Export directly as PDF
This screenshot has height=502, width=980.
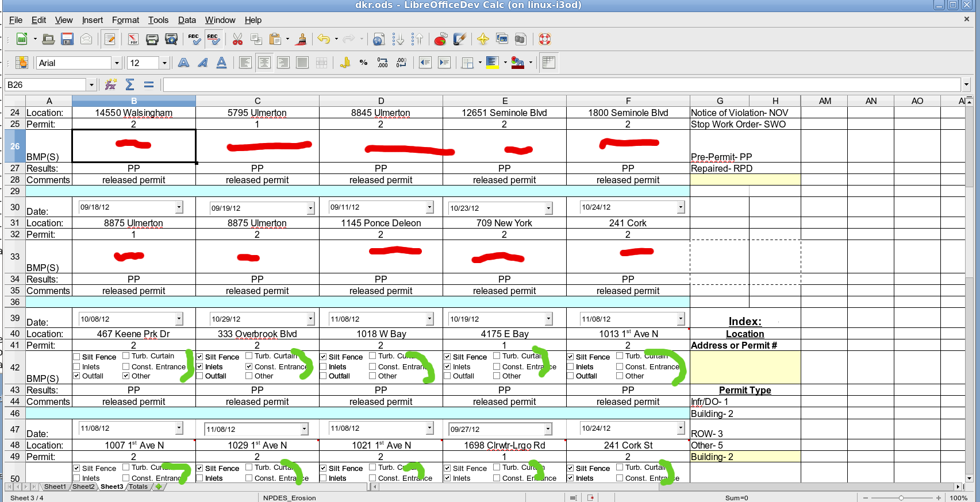click(x=133, y=39)
